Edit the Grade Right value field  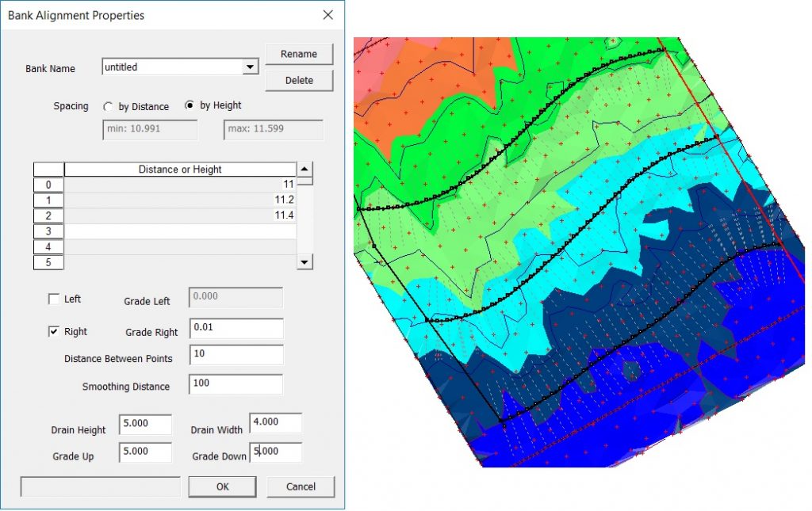(x=234, y=328)
